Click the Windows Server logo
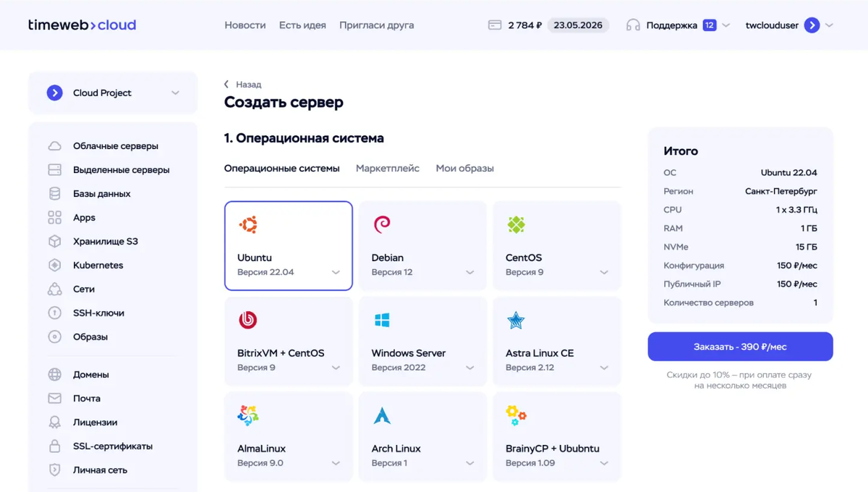This screenshot has height=492, width=868. point(382,320)
